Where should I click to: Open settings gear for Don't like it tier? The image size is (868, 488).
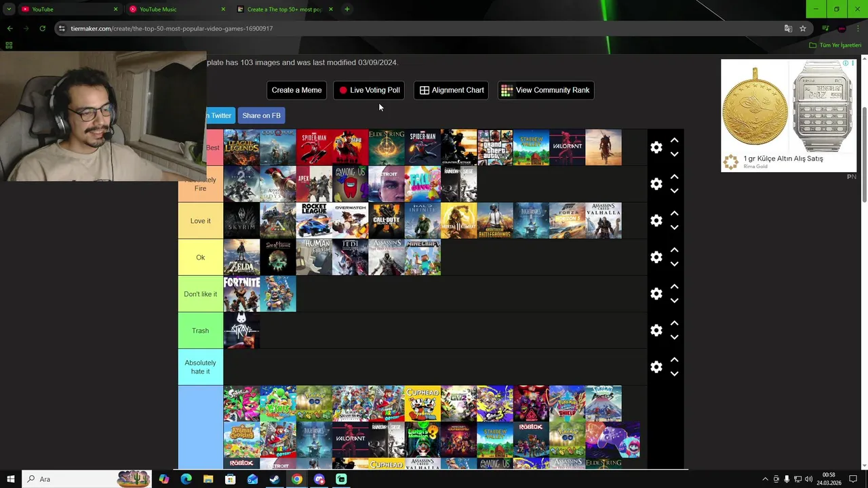656,293
